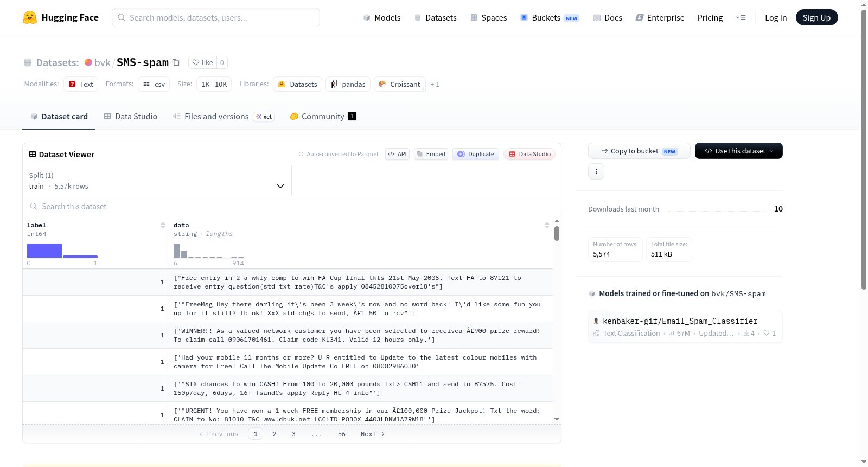Click the Sign Up button

(x=816, y=17)
